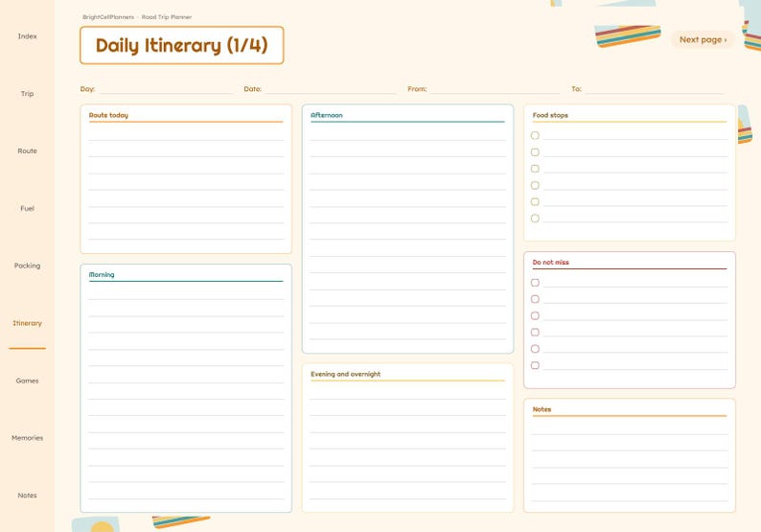This screenshot has width=761, height=532.
Task: Switch to the Route sidebar tab
Action: click(27, 150)
